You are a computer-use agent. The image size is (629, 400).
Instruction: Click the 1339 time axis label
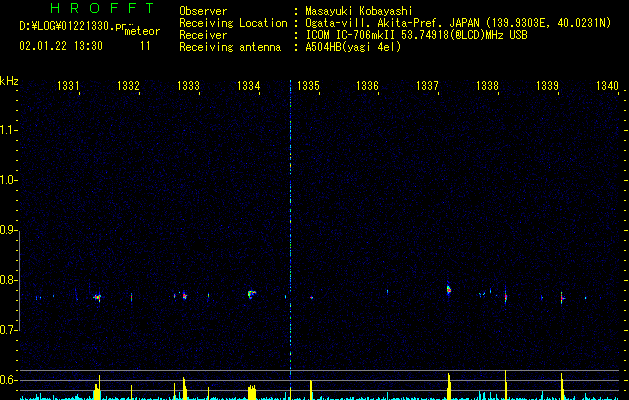click(x=547, y=86)
